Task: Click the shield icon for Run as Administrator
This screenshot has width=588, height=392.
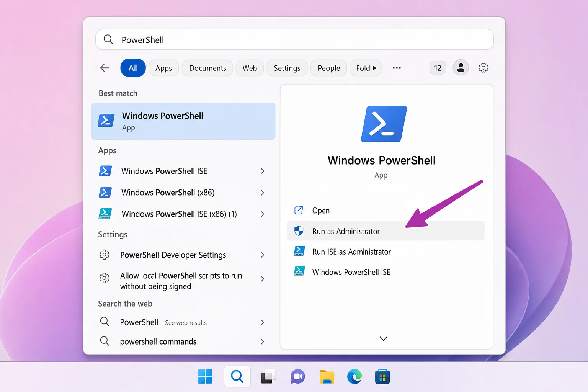Action: [x=299, y=231]
